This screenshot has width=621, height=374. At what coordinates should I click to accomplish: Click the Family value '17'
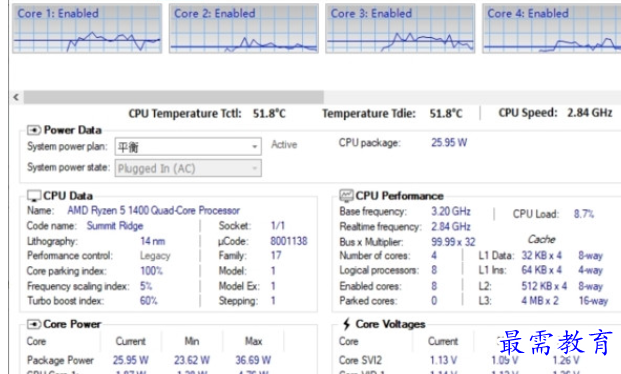point(276,256)
